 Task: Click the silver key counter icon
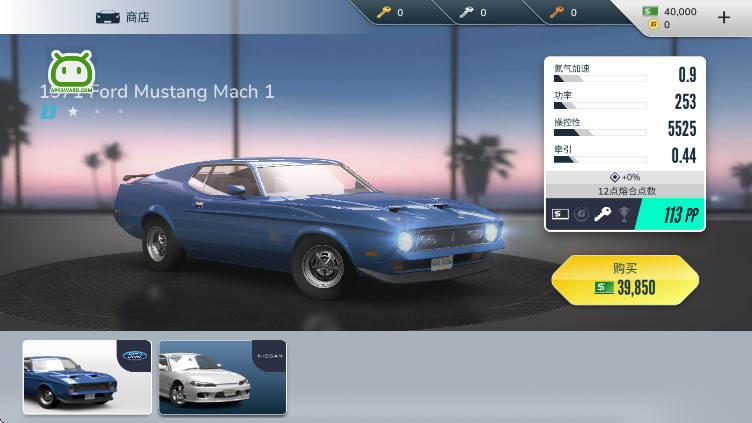coord(466,13)
